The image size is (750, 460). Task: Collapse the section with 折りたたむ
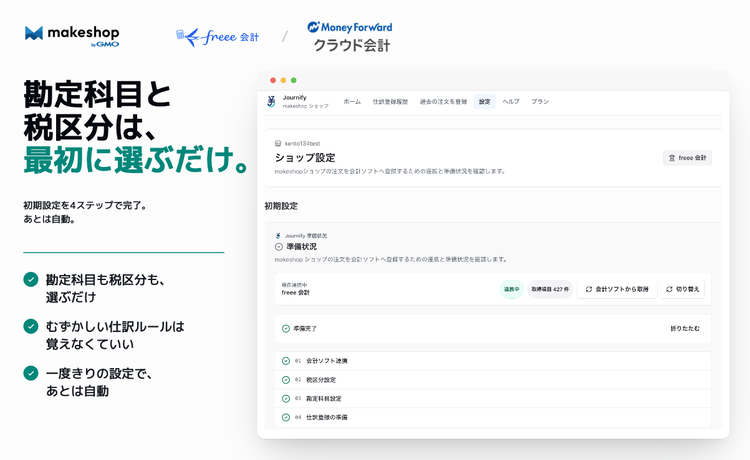(x=684, y=329)
